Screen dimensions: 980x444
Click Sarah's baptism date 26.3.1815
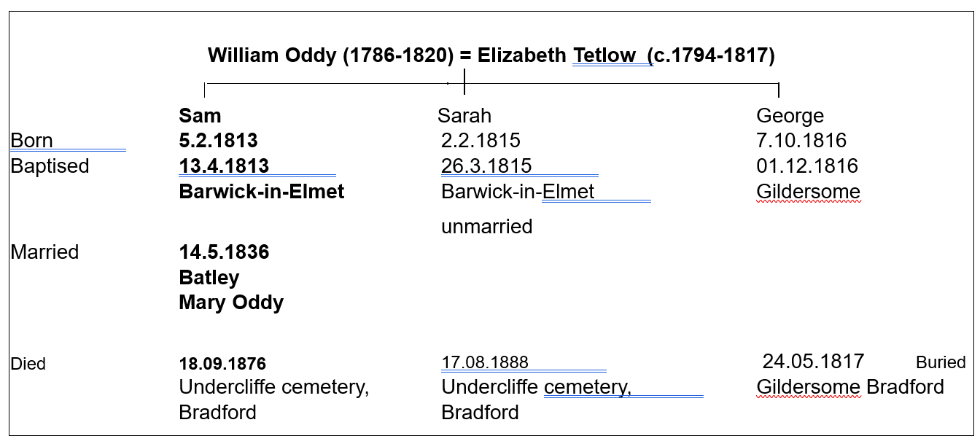(486, 166)
